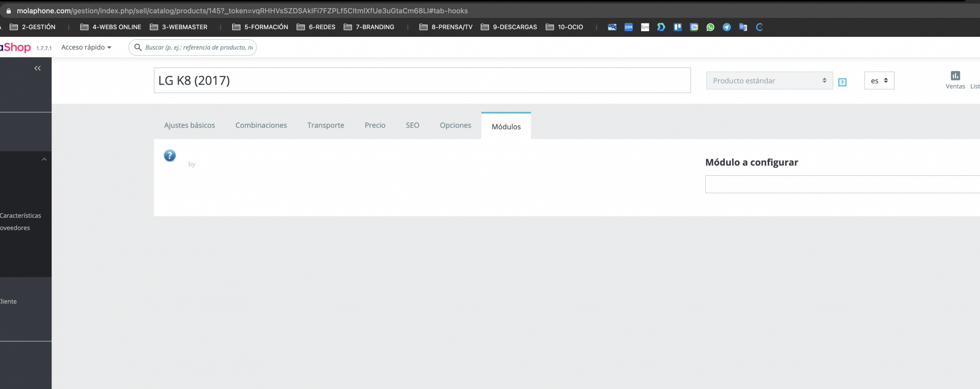Switch to the Precio tab
Viewport: 980px width, 389px height.
[375, 125]
